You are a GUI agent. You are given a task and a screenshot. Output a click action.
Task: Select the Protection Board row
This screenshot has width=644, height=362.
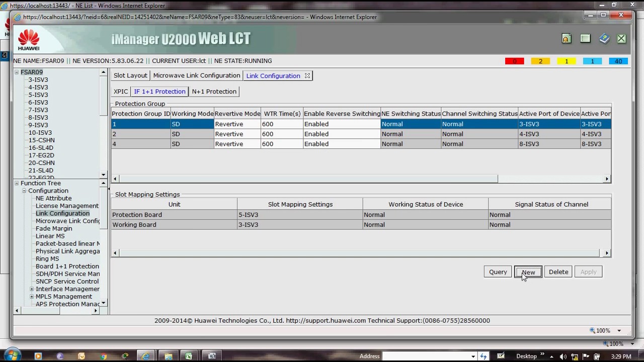coord(361,215)
